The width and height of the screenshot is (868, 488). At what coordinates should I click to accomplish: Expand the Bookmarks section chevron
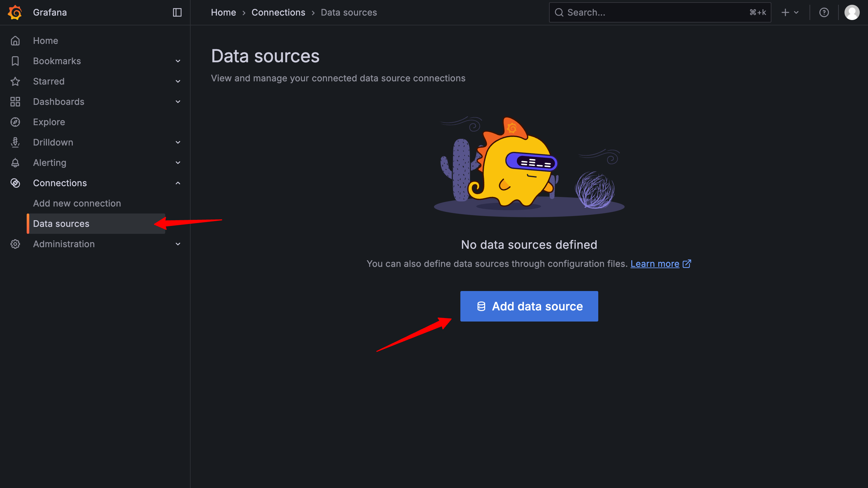(x=178, y=61)
